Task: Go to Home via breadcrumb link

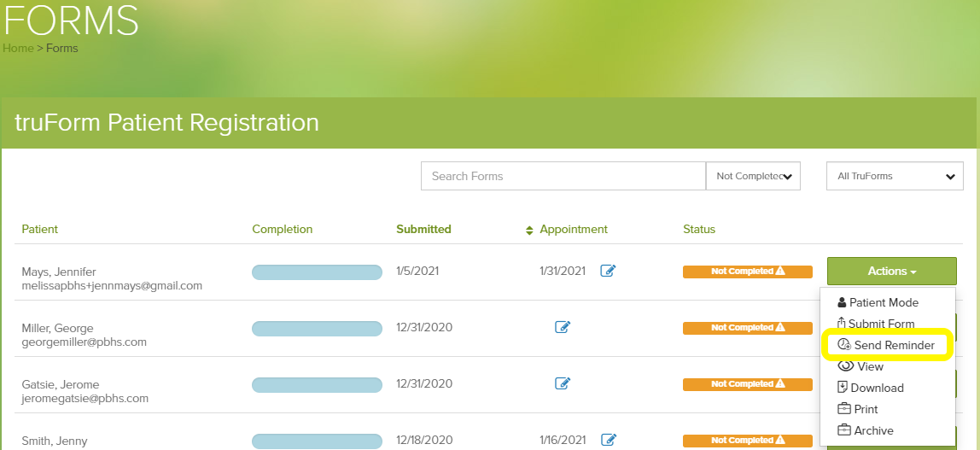Action: (x=18, y=49)
